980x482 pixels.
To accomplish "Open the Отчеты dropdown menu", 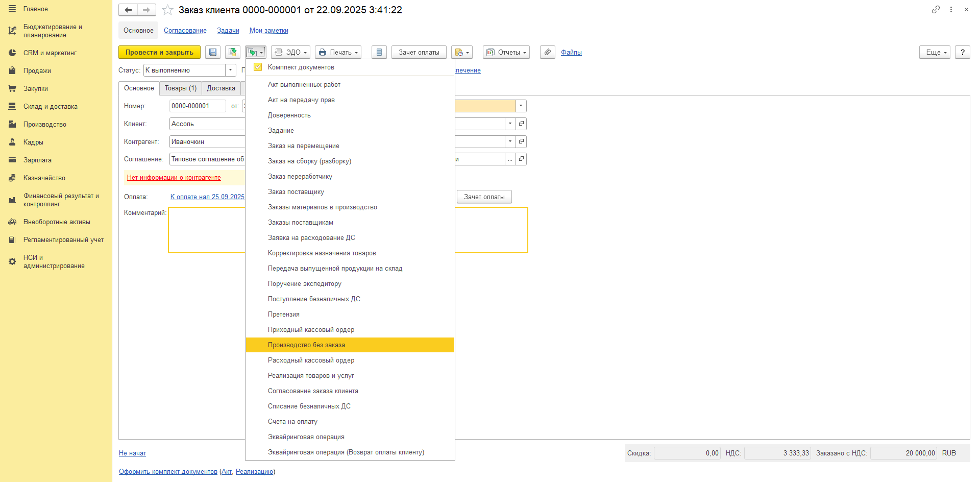I will click(x=506, y=52).
